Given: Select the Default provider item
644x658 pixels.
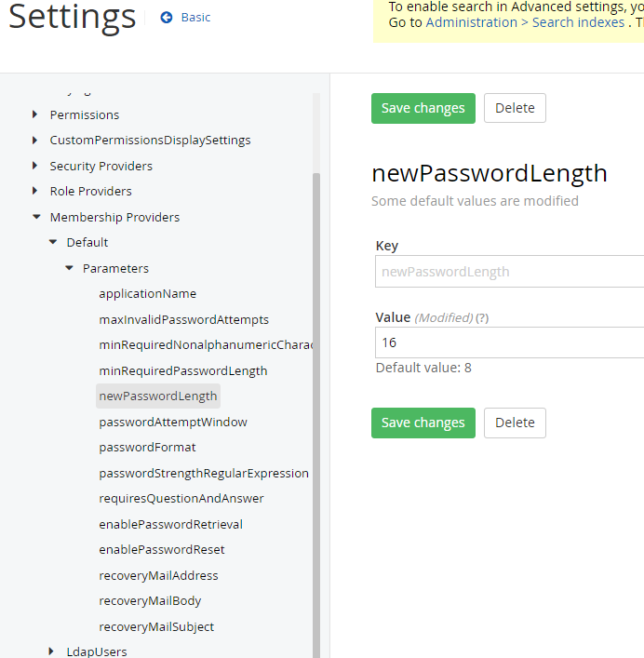Looking at the screenshot, I should point(87,243).
